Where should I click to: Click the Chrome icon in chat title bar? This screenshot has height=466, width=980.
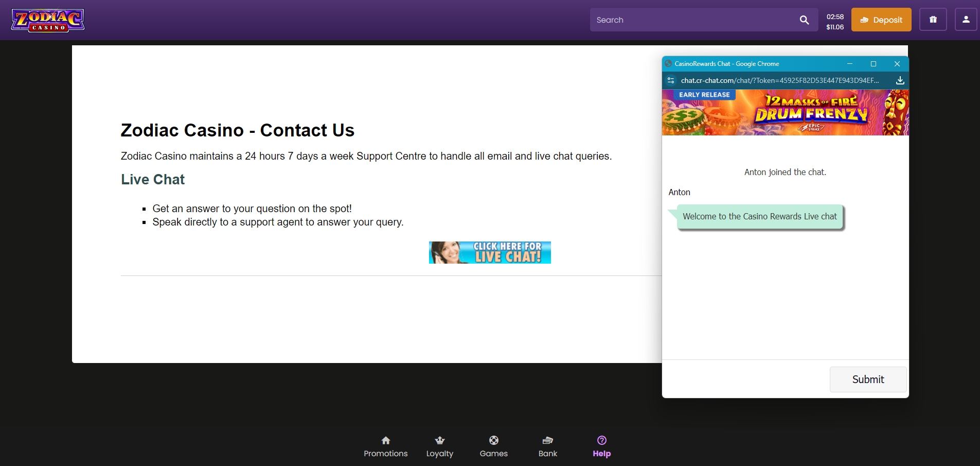668,64
